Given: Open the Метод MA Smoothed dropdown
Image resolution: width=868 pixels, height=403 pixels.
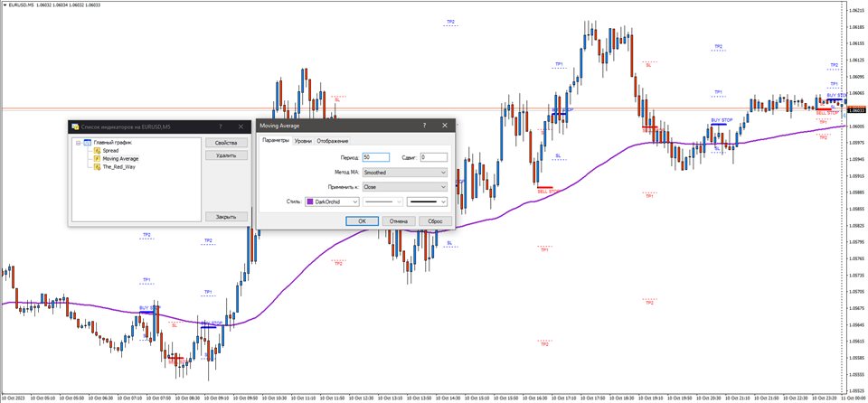Looking at the screenshot, I should pos(405,173).
